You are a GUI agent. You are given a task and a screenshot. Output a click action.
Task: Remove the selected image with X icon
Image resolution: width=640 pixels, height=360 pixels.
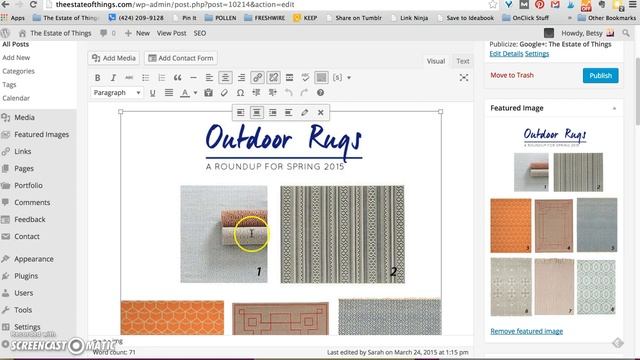(x=321, y=113)
